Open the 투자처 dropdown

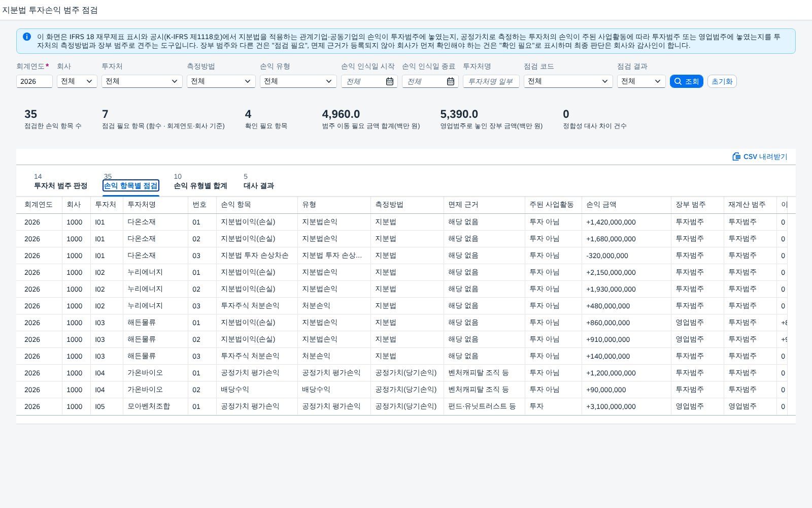pos(142,81)
